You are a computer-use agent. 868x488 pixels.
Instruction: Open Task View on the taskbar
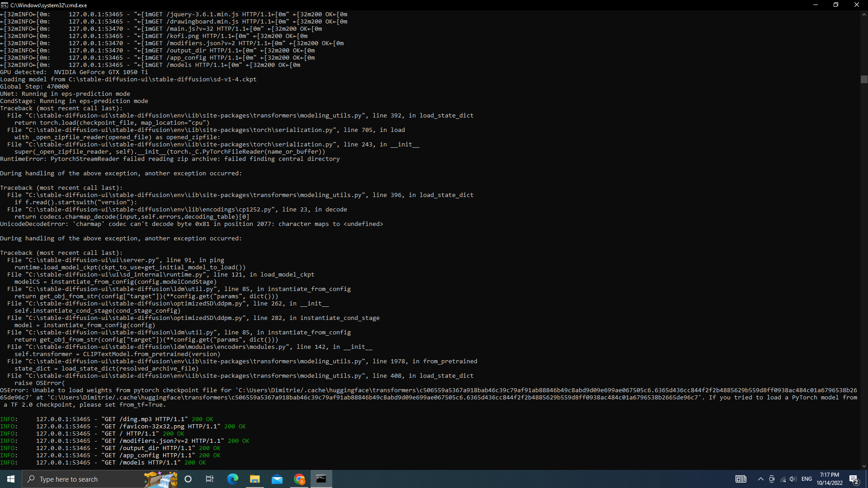[210, 479]
